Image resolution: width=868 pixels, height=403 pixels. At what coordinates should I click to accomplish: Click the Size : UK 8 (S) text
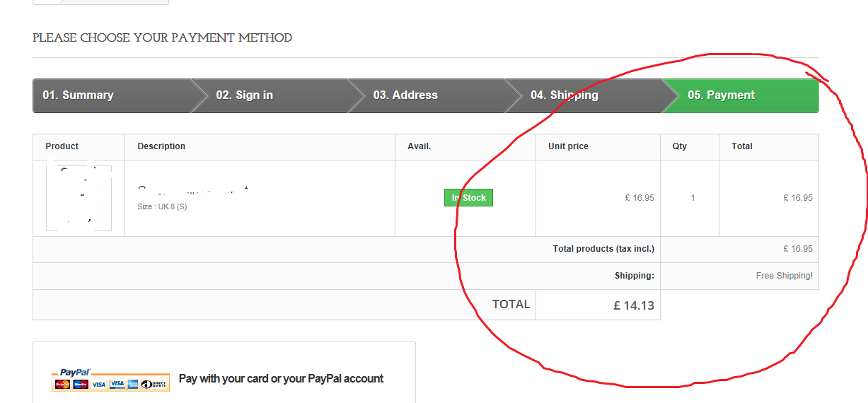(x=162, y=206)
